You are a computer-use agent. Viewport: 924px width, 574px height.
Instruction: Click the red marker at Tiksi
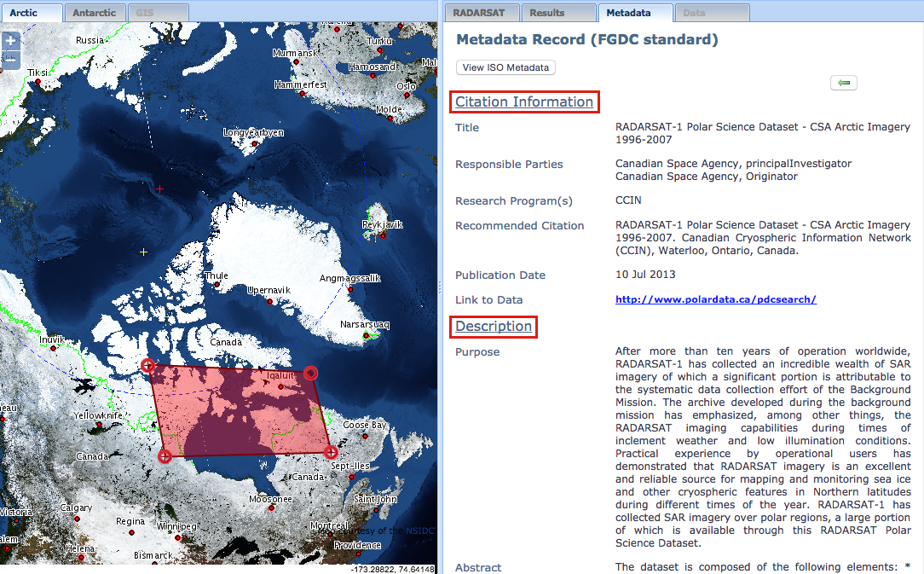click(x=38, y=81)
